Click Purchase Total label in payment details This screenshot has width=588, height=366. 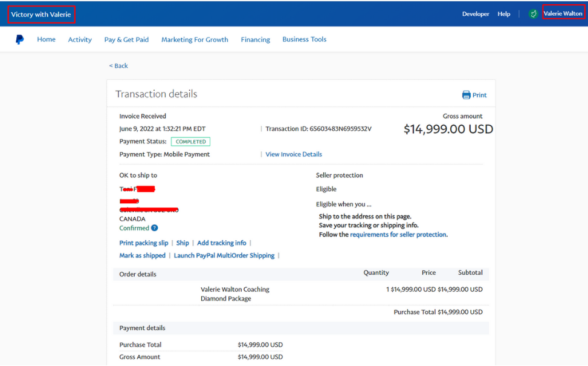pos(140,345)
